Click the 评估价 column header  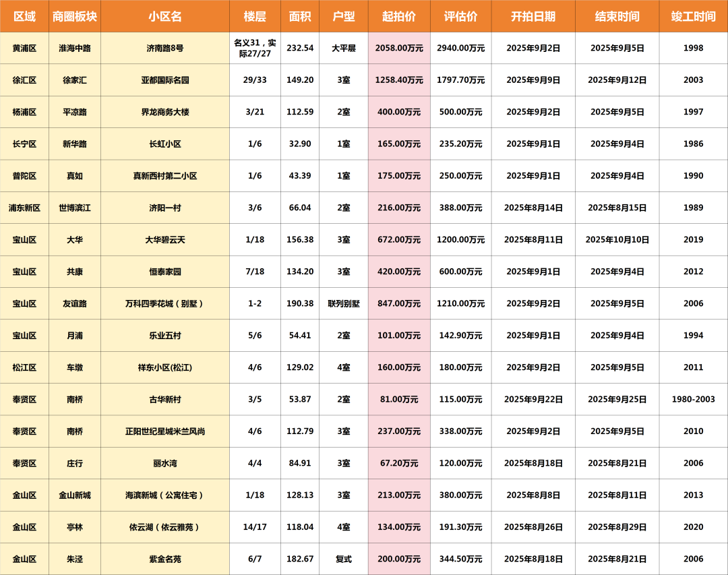(x=460, y=16)
